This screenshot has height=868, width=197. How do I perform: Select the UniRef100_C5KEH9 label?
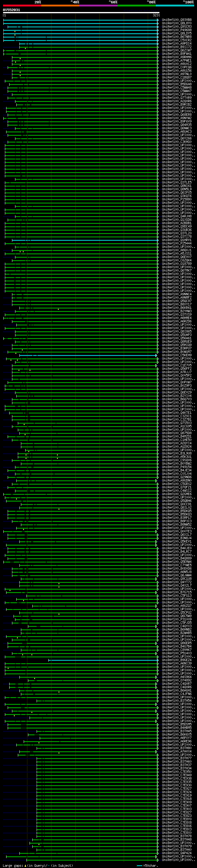pos(177,356)
